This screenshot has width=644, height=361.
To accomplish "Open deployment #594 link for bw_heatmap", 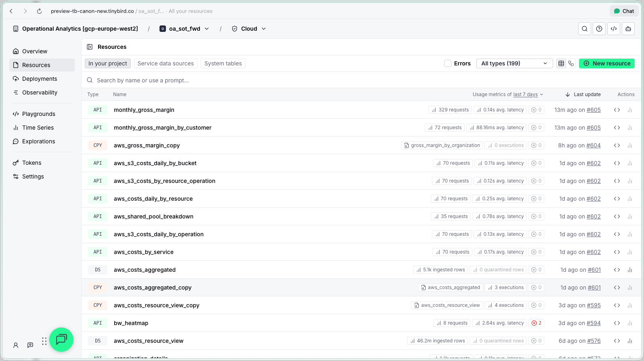I will point(594,323).
